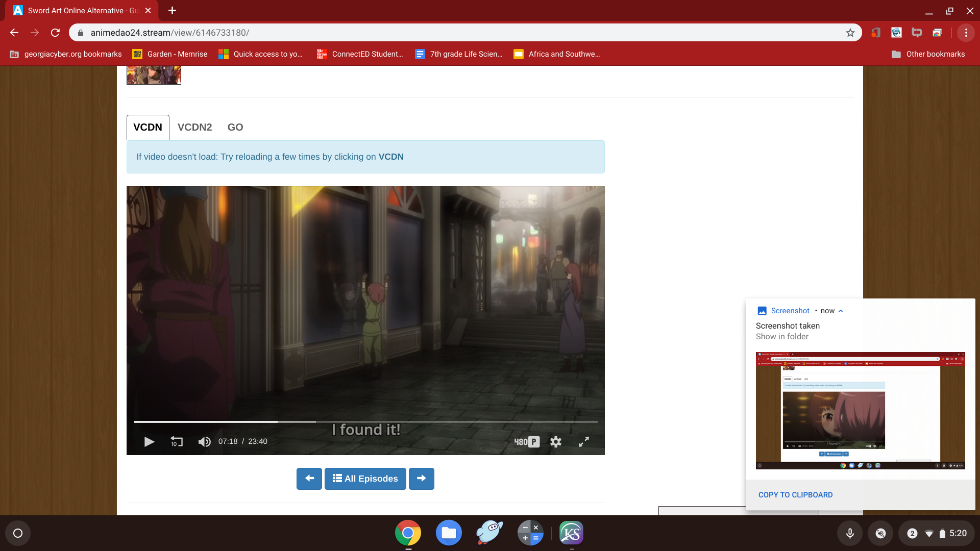Open Garden - Memrise bookmark
The width and height of the screenshot is (980, 551).
coord(170,54)
